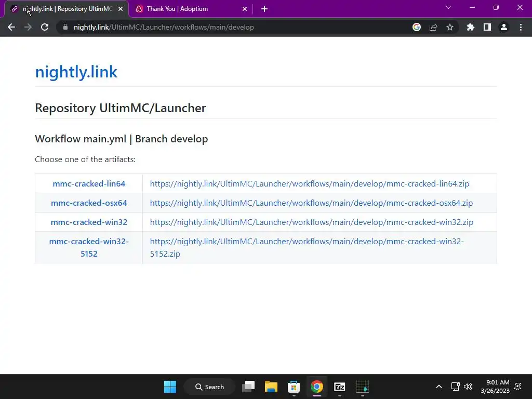Click the Workflow main.yml Branch develop heading
This screenshot has height=399, width=532.
(x=122, y=139)
